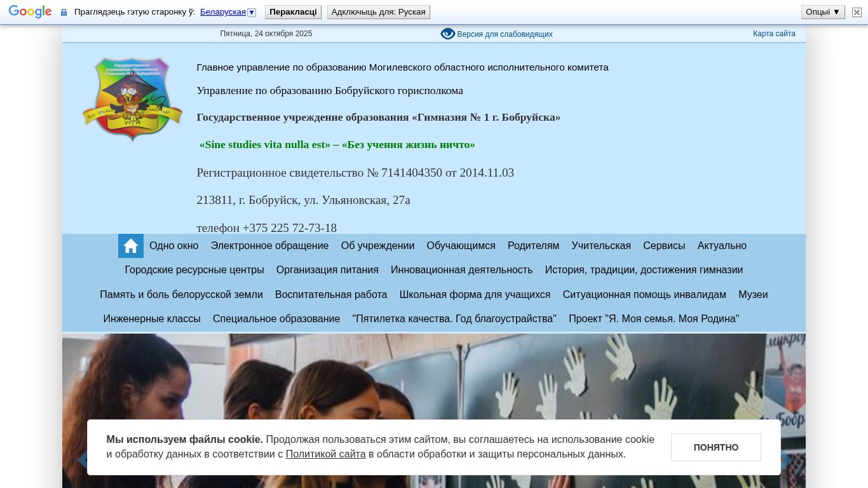Open Организация питания menu item
868x488 pixels.
pyautogui.click(x=327, y=270)
